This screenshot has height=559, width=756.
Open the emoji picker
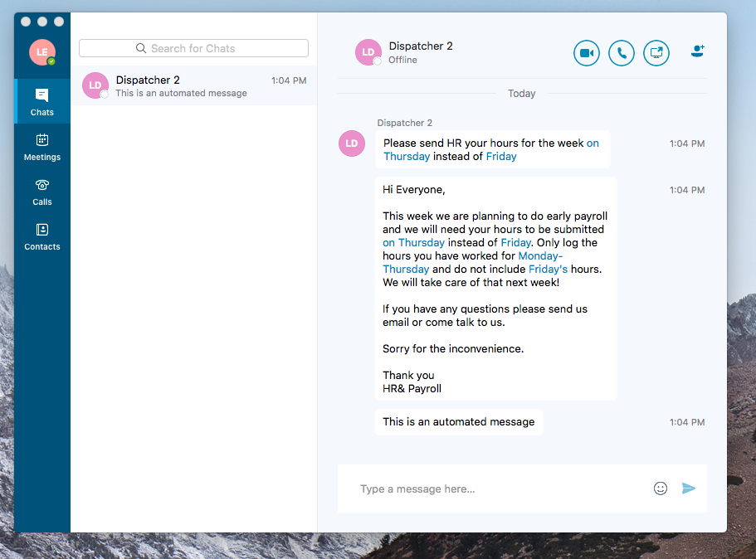pyautogui.click(x=660, y=489)
